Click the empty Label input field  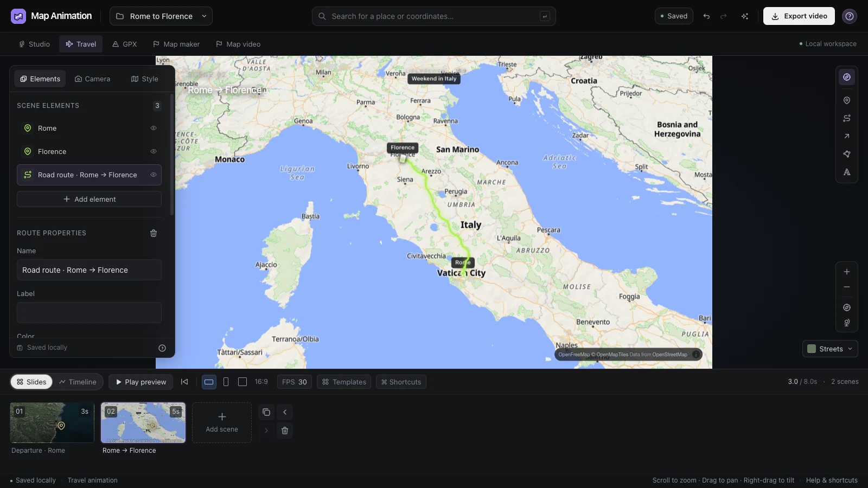(89, 312)
